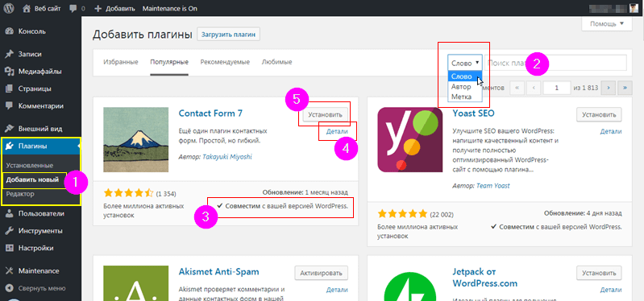Open the Yoast SEO plugin logo
The image size is (644, 301).
[410, 139]
